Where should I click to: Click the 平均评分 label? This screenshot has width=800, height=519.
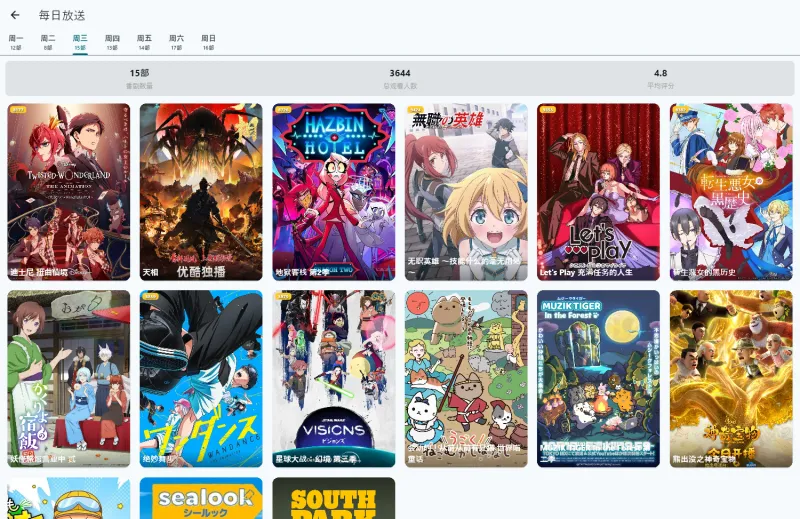pos(661,86)
